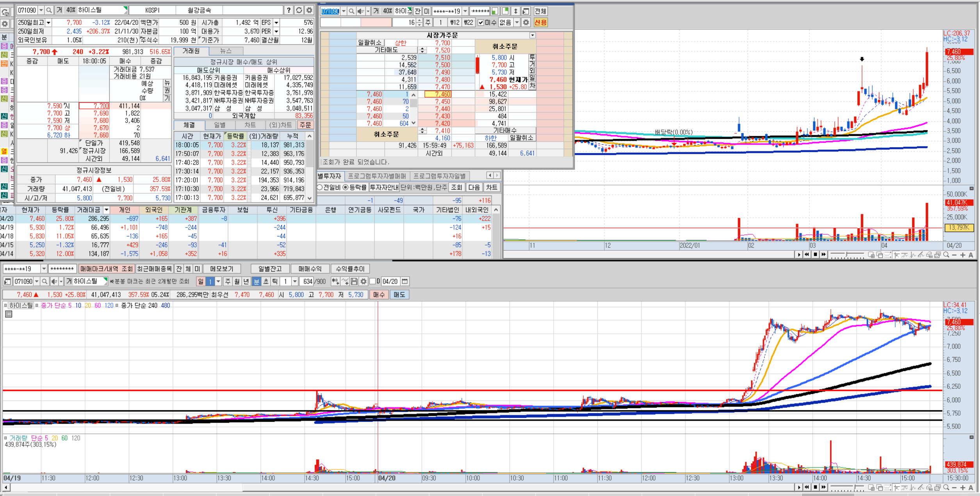Click the 매매마크/내역 조회 button
This screenshot has height=496, width=980.
107,269
